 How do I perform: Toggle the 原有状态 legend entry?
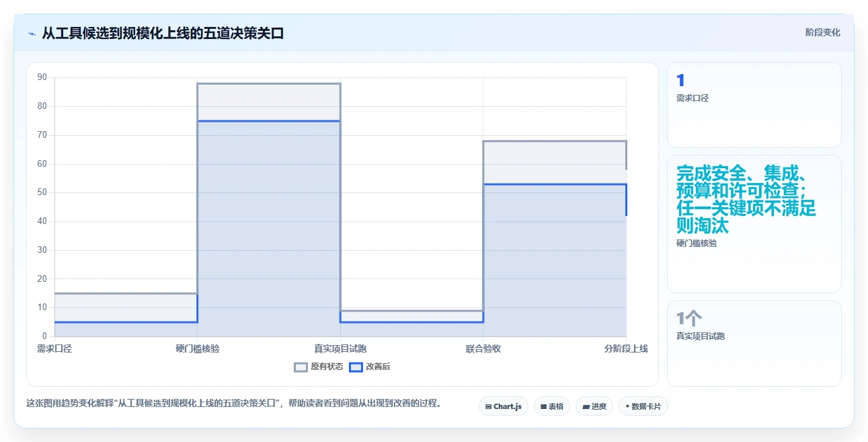[319, 367]
